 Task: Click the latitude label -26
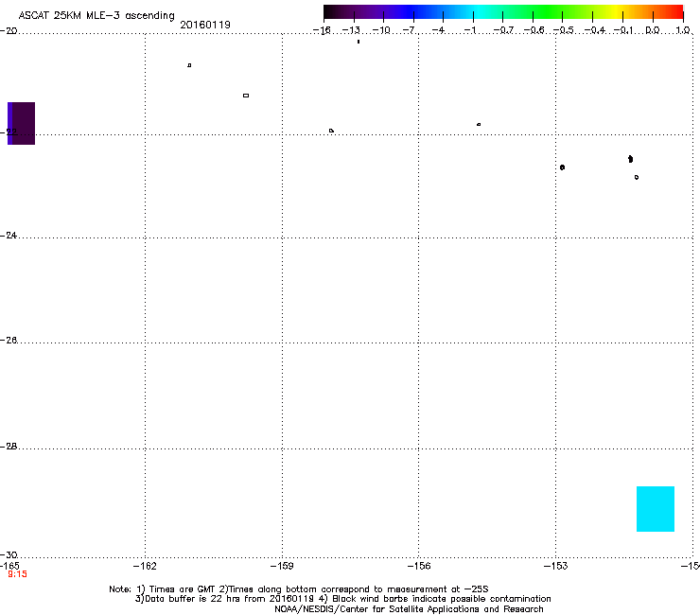(9, 341)
